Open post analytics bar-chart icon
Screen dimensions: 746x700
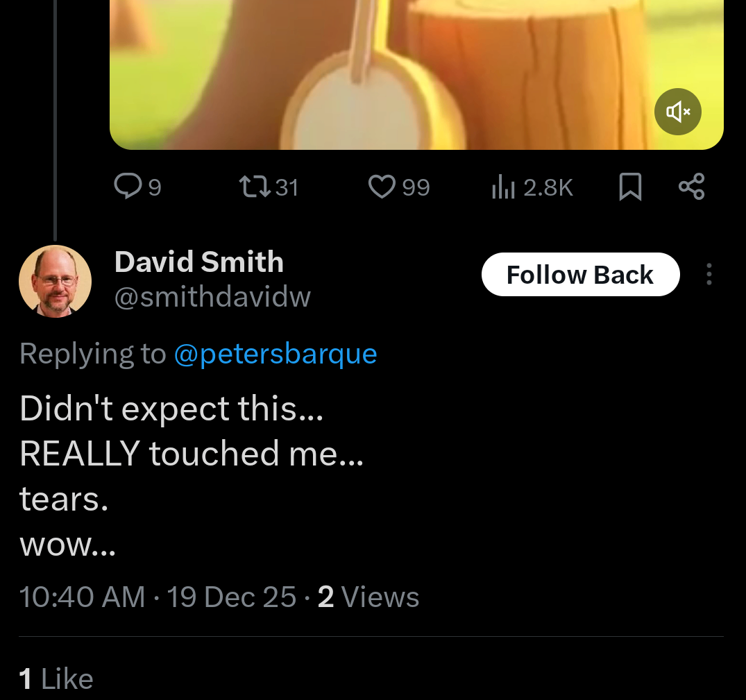coord(502,187)
